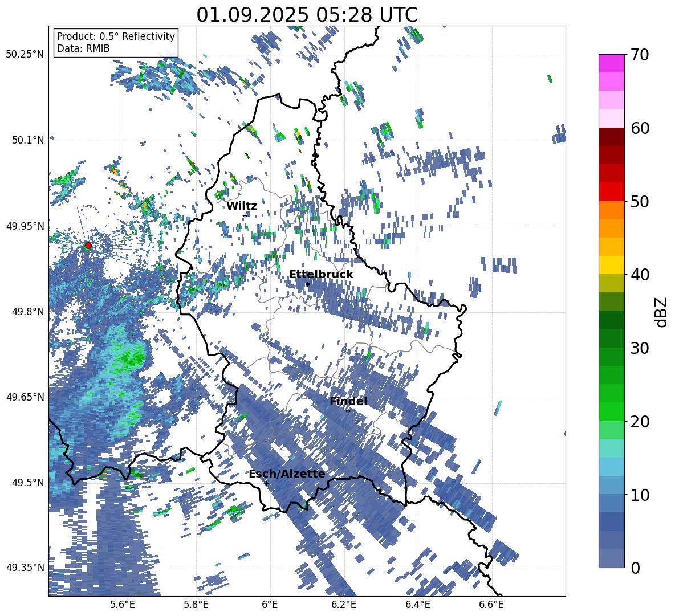675x616 pixels.
Task: Click the Wiltz city cross marker
Action: 245,215
